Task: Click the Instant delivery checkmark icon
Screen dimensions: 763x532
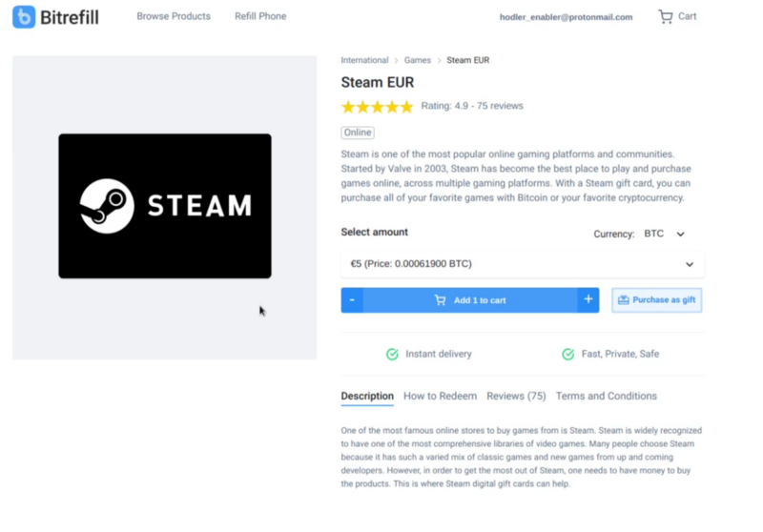Action: click(392, 354)
